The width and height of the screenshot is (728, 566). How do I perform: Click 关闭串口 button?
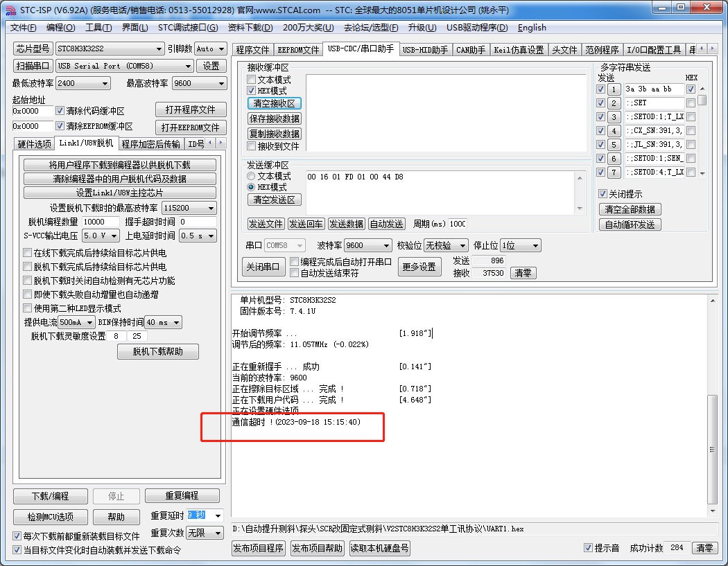tap(263, 267)
